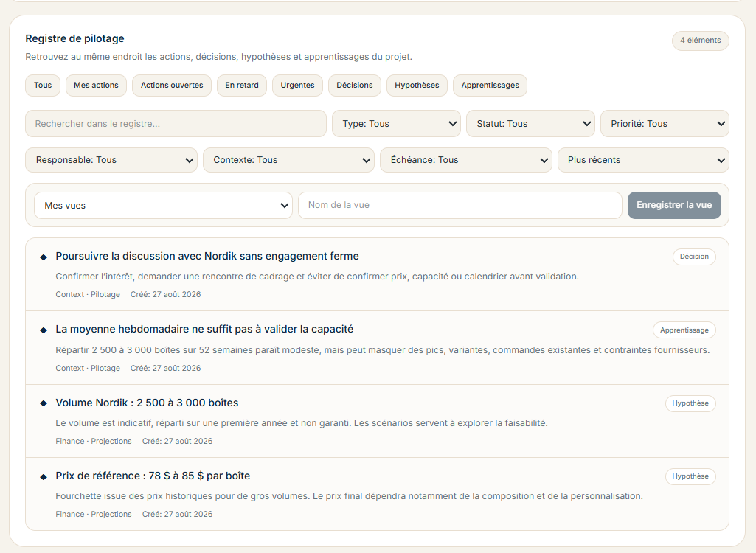756x553 pixels.
Task: Open the Statut: Tous dropdown
Action: (530, 123)
